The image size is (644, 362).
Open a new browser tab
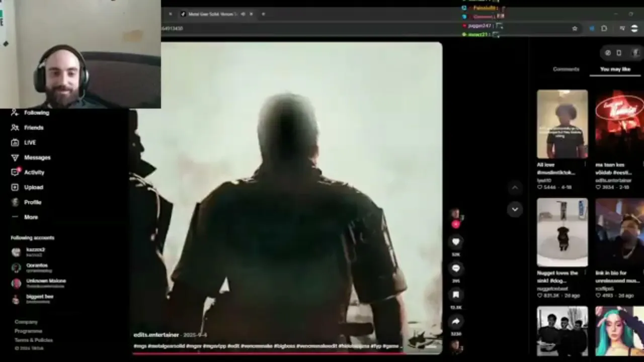pos(263,14)
